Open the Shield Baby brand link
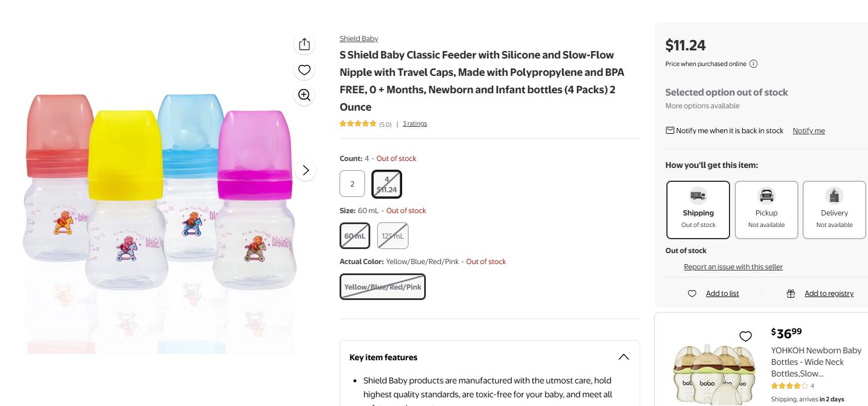This screenshot has height=406, width=868. tap(359, 39)
